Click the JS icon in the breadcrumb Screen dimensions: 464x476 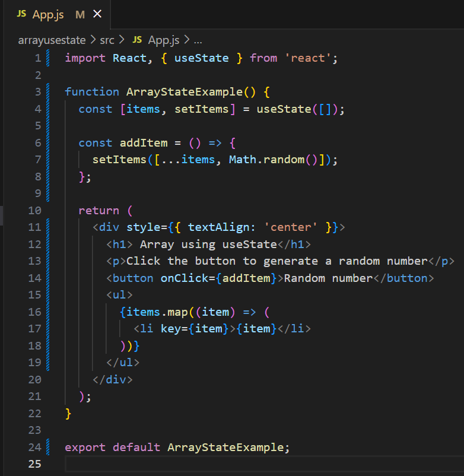pyautogui.click(x=137, y=40)
